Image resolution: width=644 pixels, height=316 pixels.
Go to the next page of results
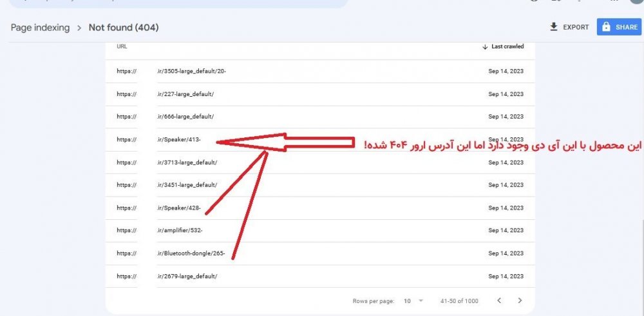click(520, 301)
